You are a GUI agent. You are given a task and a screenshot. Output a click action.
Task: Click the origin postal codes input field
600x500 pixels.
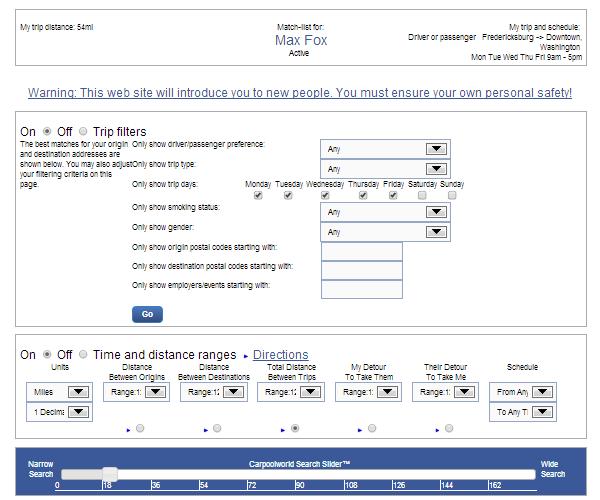(362, 251)
